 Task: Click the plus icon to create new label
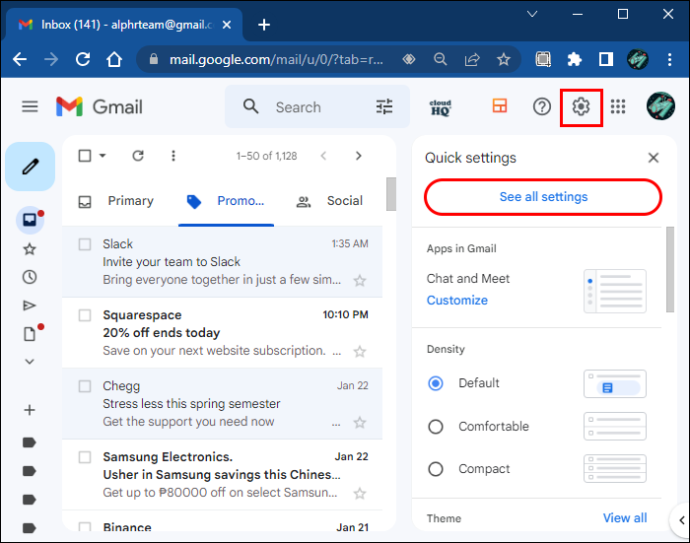pyautogui.click(x=29, y=410)
